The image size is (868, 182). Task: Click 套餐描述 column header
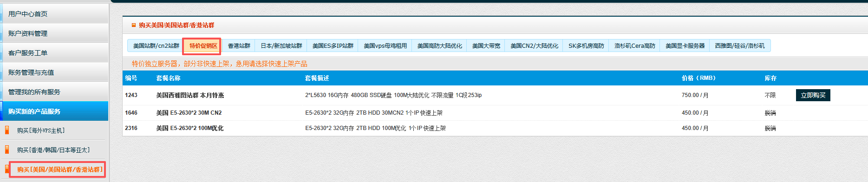coord(317,78)
